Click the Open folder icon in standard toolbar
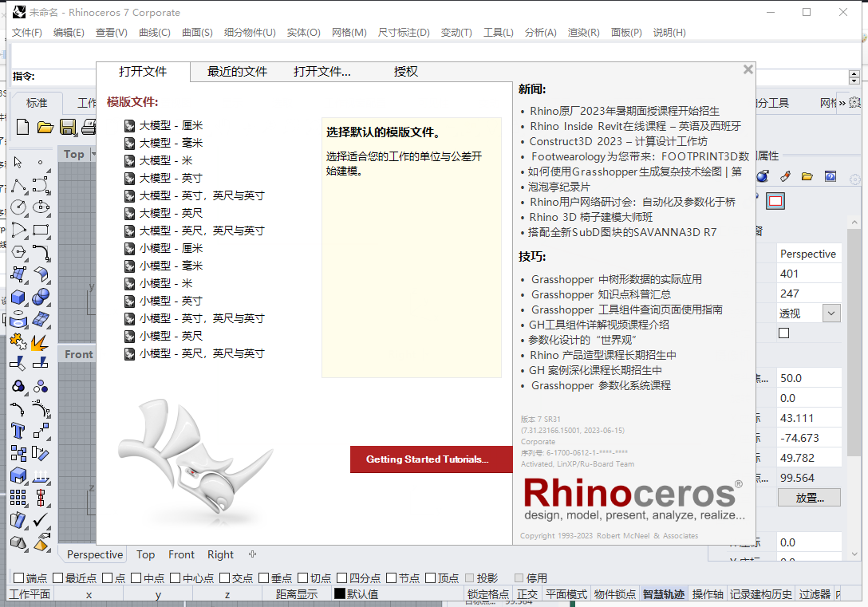Screen dimensions: 868x607 pos(45,128)
